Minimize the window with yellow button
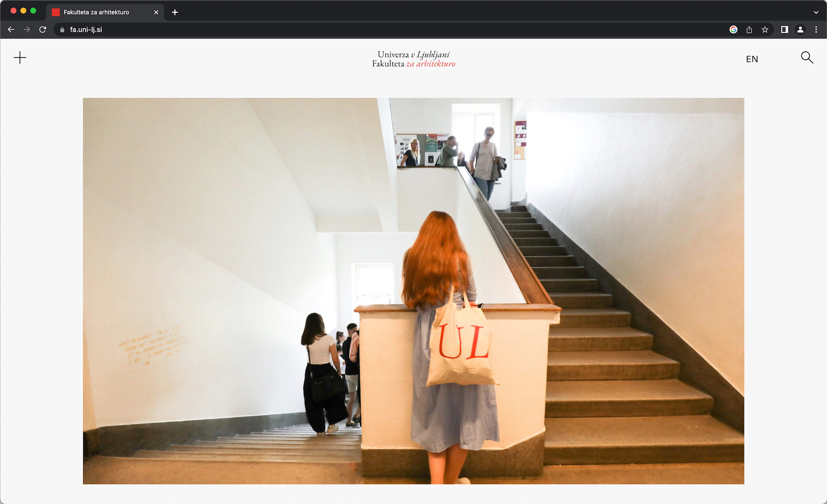 (23, 11)
